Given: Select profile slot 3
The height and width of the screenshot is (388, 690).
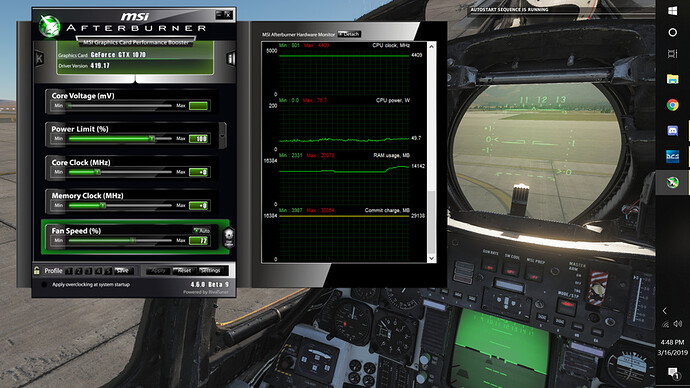Looking at the screenshot, I should (88, 271).
